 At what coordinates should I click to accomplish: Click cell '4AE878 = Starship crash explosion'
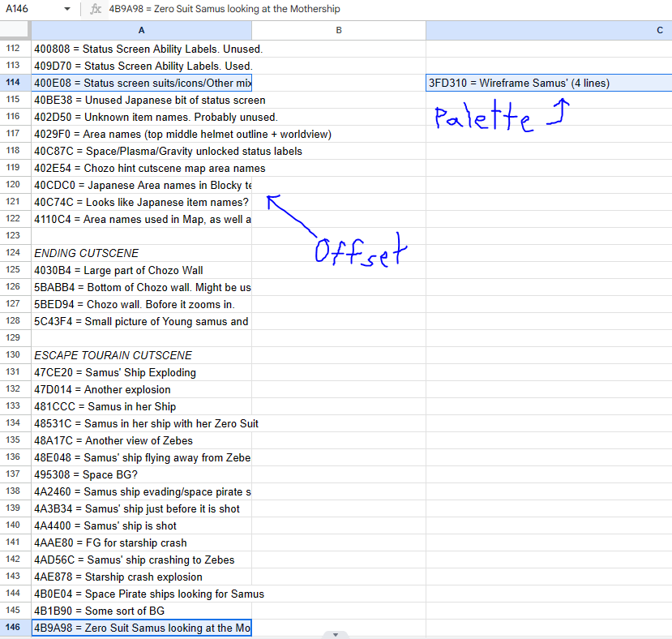click(141, 577)
